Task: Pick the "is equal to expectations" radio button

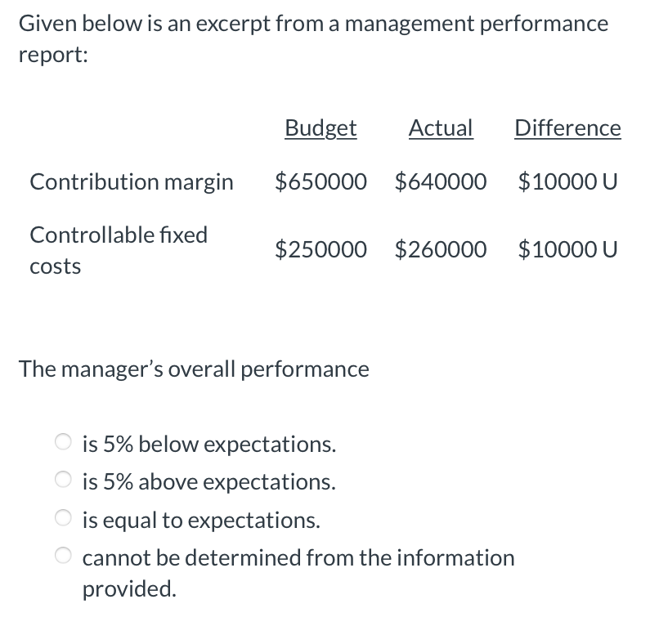Action: (x=64, y=519)
